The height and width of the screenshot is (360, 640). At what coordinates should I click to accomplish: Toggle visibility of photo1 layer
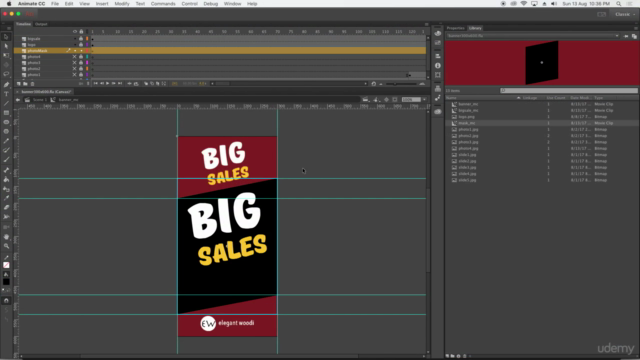coord(74,75)
